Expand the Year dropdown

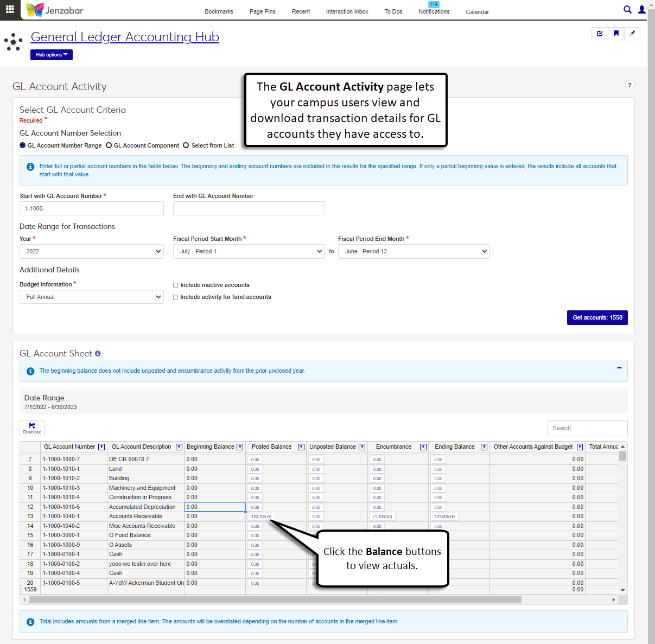point(91,252)
